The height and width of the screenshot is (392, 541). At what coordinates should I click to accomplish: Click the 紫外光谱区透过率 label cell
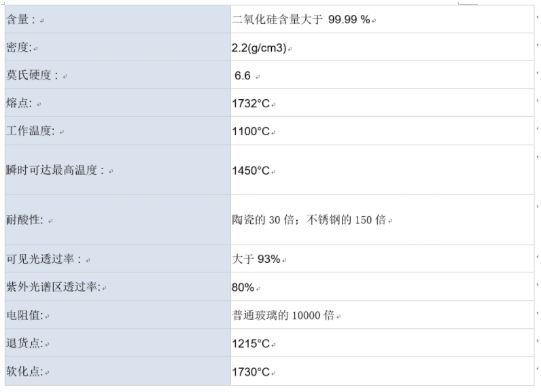click(x=118, y=287)
